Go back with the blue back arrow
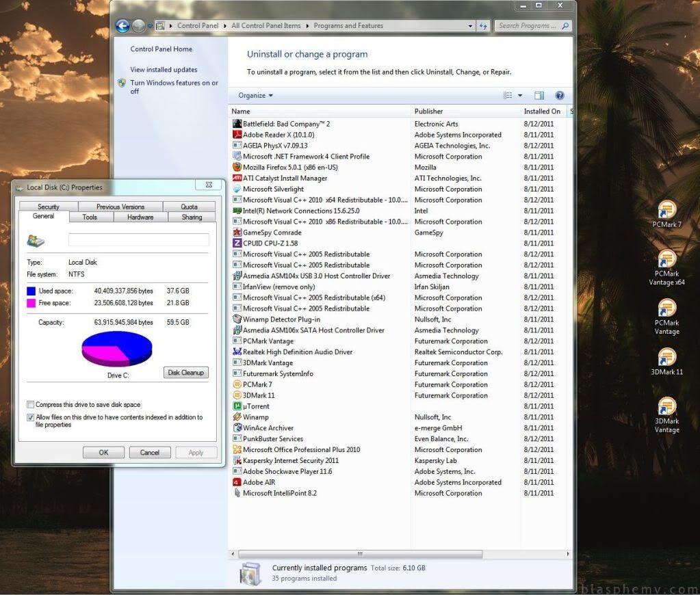Screen dimensions: 700x595 click(122, 26)
